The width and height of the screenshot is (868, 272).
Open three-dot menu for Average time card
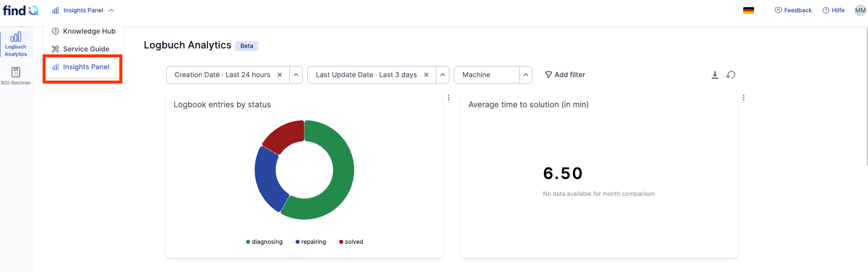pos(744,97)
